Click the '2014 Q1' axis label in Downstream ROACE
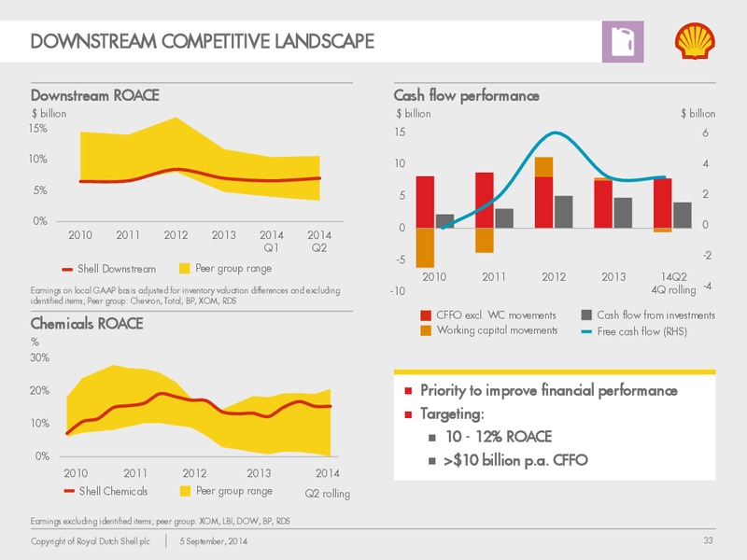 pos(272,242)
